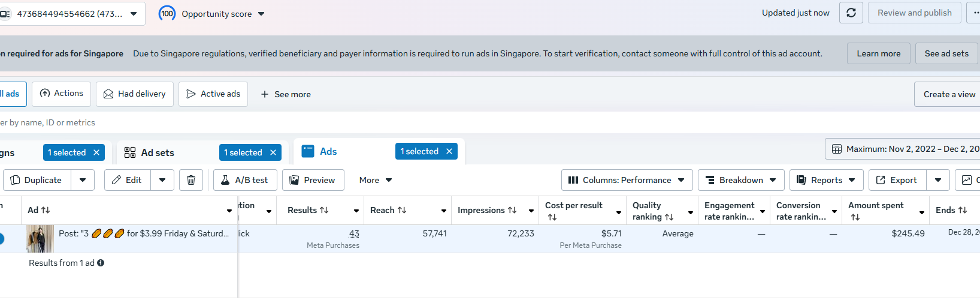980x300 pixels.
Task: Click the refresh data icon
Action: tap(851, 13)
